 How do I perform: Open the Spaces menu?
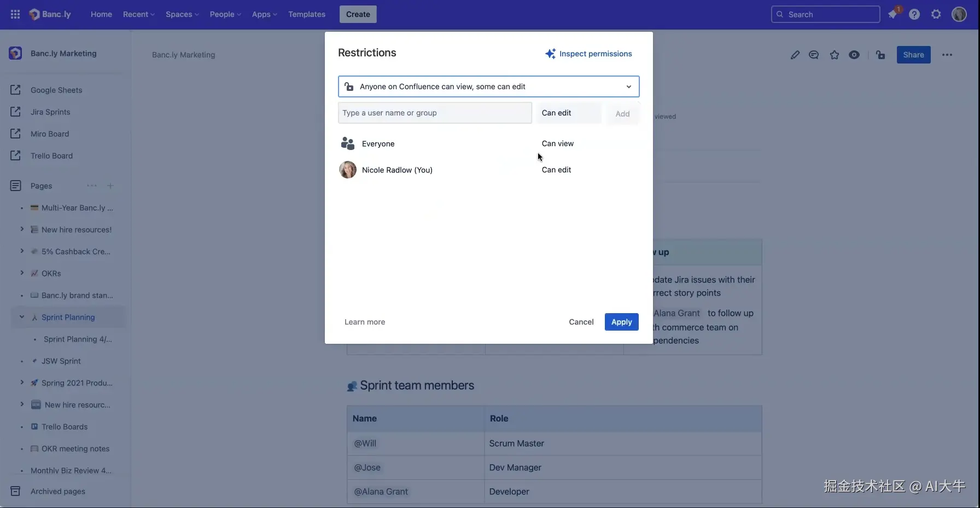pos(182,14)
